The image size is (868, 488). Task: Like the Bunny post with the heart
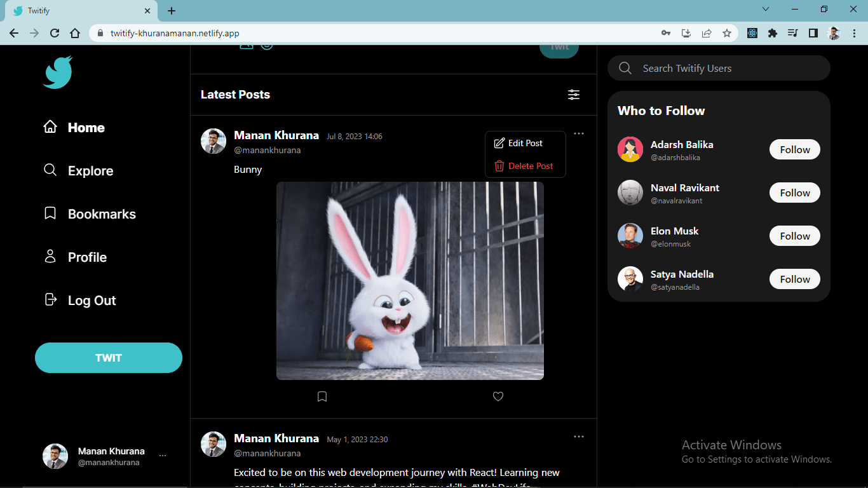pos(498,396)
